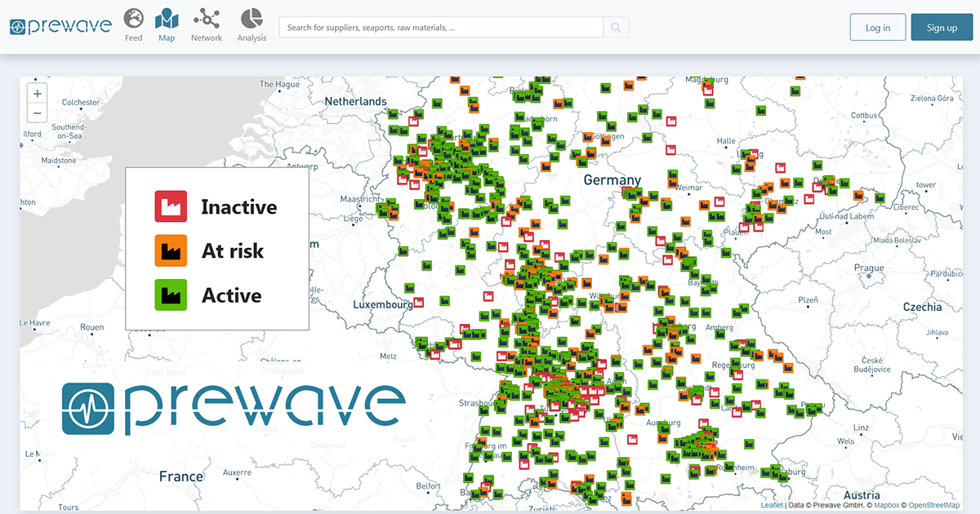Viewport: 980px width, 514px height.
Task: Click the orange At risk factory icon
Action: pos(171,250)
